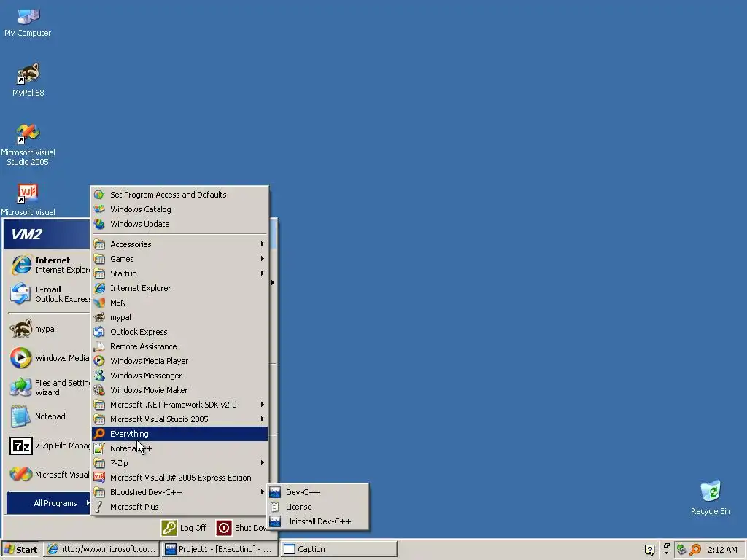
Task: Open Windows Catalog from programs list
Action: pos(179,209)
